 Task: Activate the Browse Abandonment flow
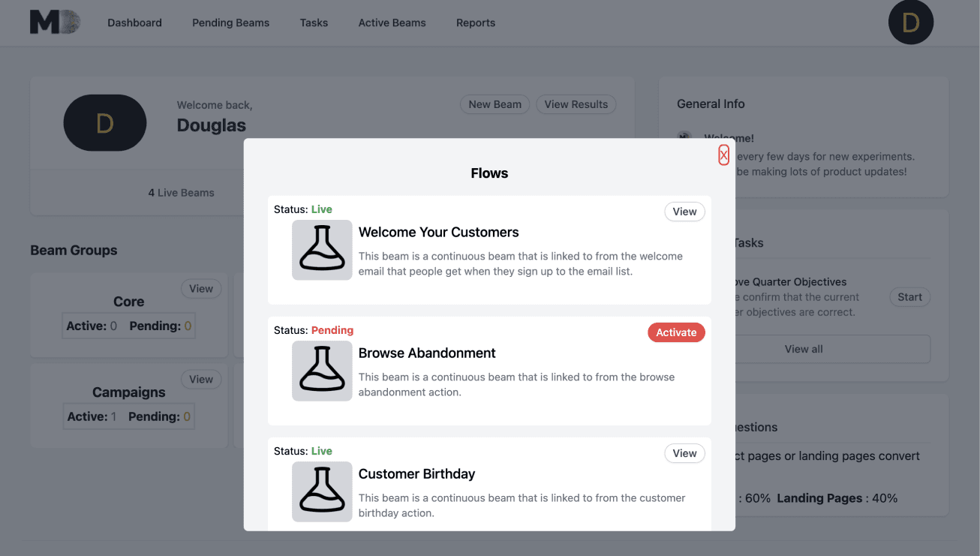click(676, 332)
